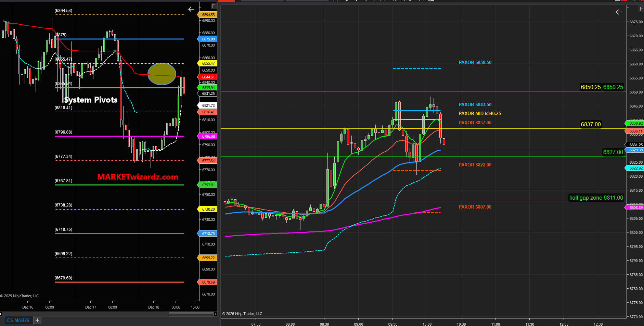Select the olive ellipse drawing on chart

pos(162,74)
